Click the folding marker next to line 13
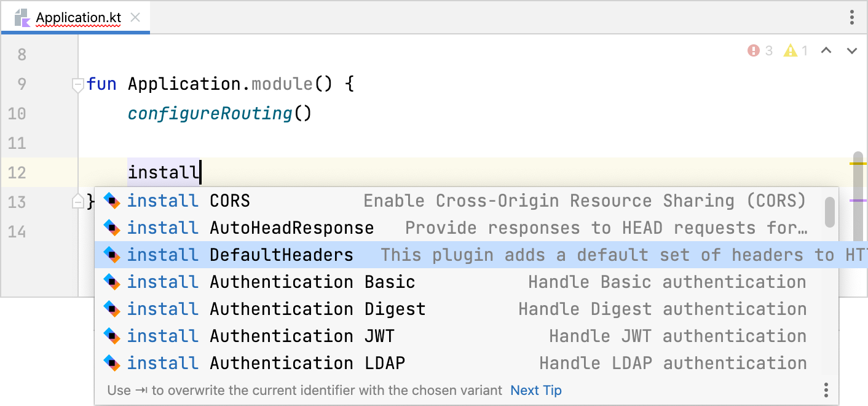The height and width of the screenshot is (406, 868). point(77,201)
